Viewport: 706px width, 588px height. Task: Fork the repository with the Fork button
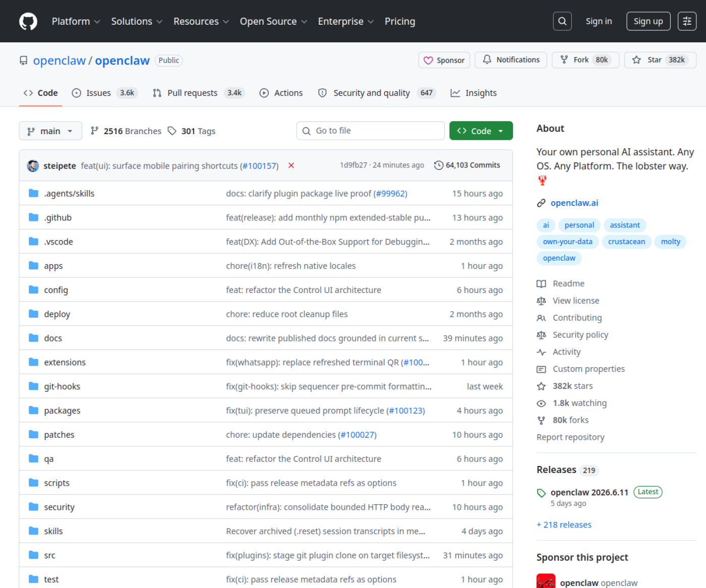[585, 60]
